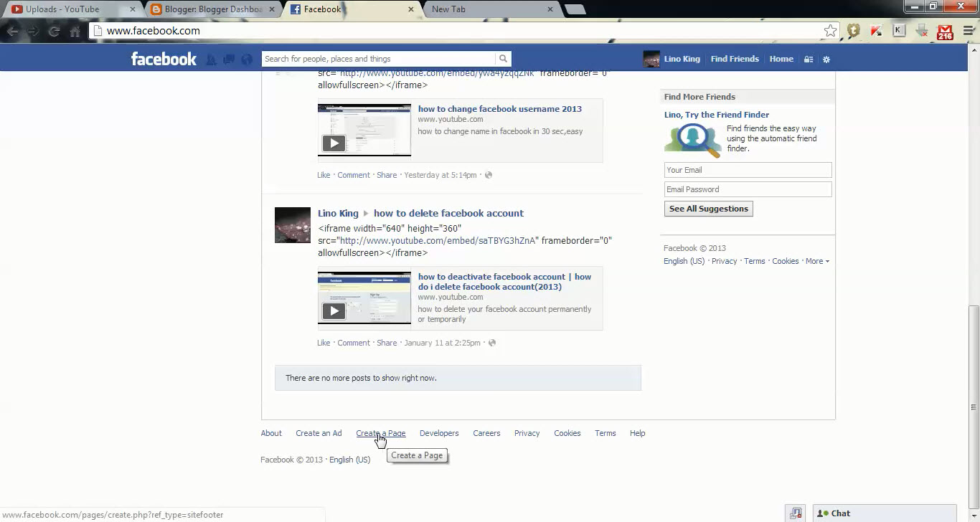The width and height of the screenshot is (980, 522).
Task: Click the Your Email input field
Action: tap(748, 169)
